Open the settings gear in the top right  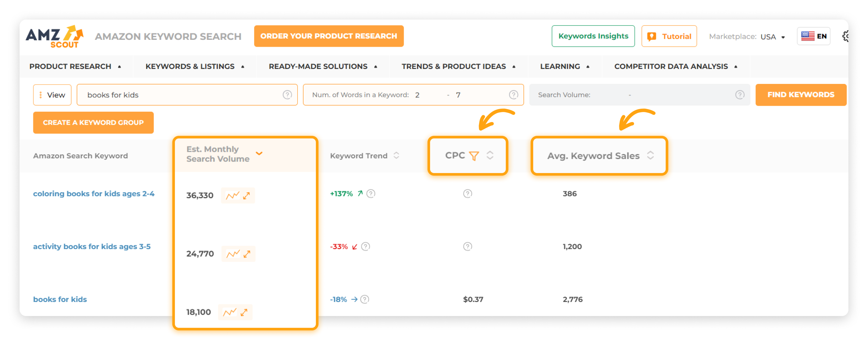pos(846,36)
